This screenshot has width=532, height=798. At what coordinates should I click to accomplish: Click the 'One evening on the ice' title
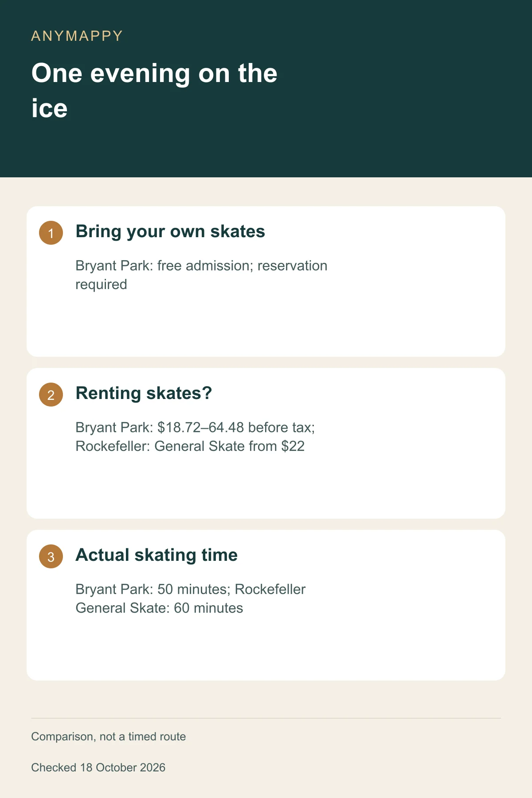click(x=154, y=90)
